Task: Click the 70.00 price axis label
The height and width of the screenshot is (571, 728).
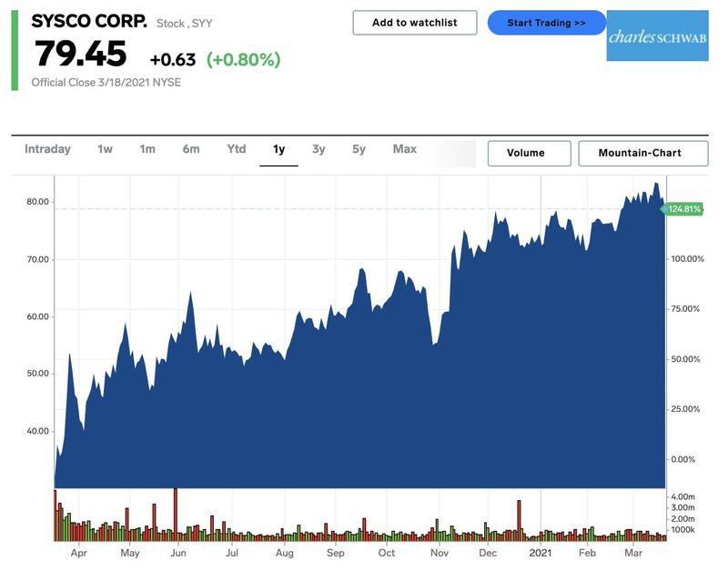Action: (x=37, y=259)
